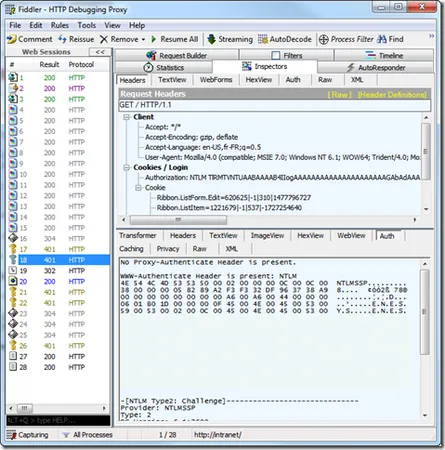The width and height of the screenshot is (445, 450).
Task: Click the response Auth vertical scrollbar thumb
Action: coord(425,312)
